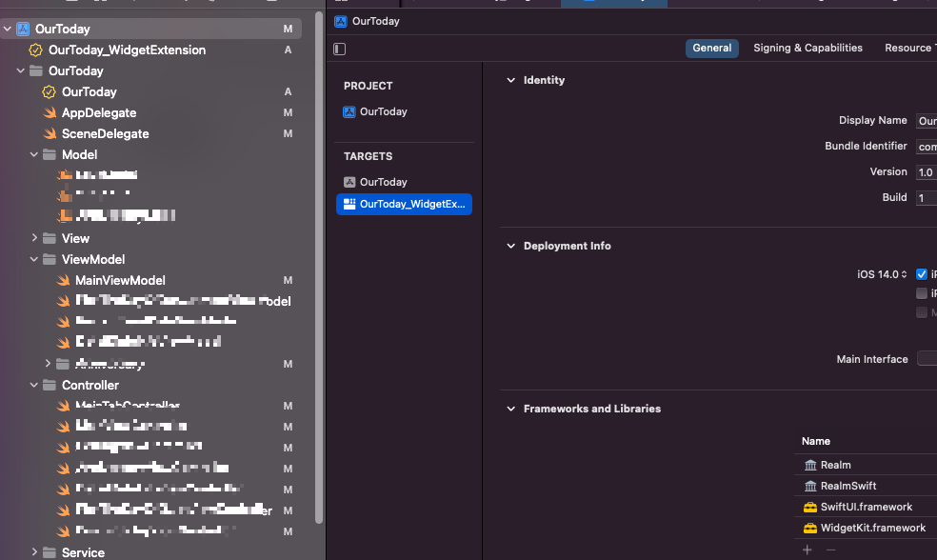
Task: Click the library icon beside Realm
Action: coord(810,465)
